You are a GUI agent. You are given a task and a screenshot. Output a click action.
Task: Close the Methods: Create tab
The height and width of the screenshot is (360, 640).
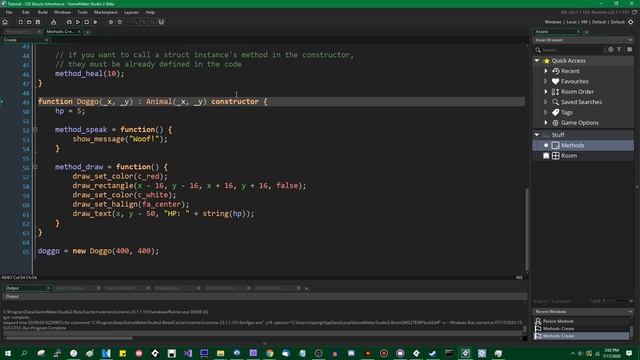[x=79, y=31]
